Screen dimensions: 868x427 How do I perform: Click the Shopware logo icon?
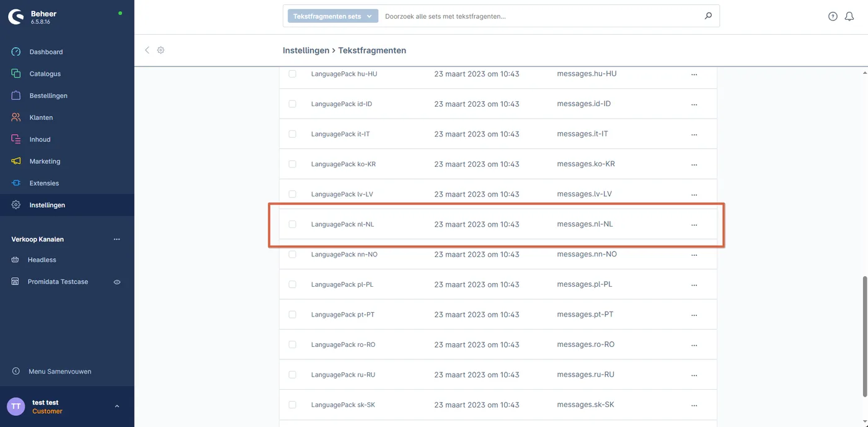(x=15, y=17)
